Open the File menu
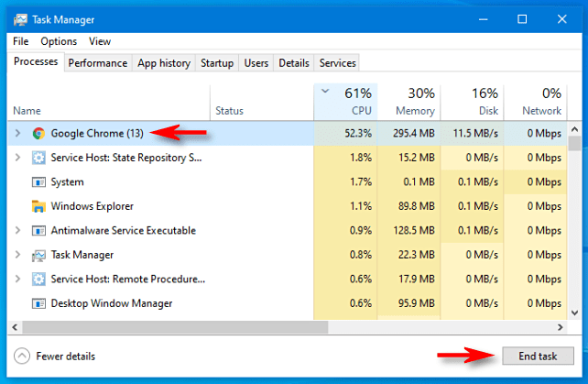588x384 pixels. coord(21,41)
